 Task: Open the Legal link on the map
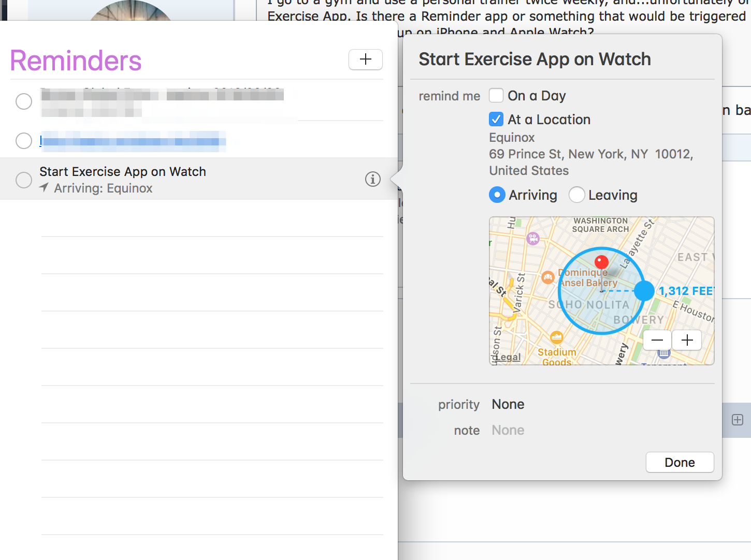[x=508, y=357]
